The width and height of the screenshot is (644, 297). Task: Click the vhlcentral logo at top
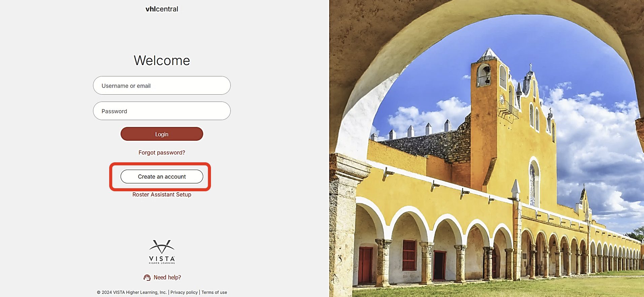coord(162,9)
